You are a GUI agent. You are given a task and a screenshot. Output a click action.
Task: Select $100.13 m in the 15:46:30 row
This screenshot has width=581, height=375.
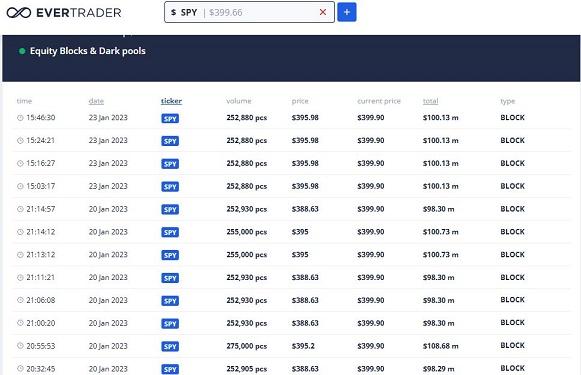point(441,118)
